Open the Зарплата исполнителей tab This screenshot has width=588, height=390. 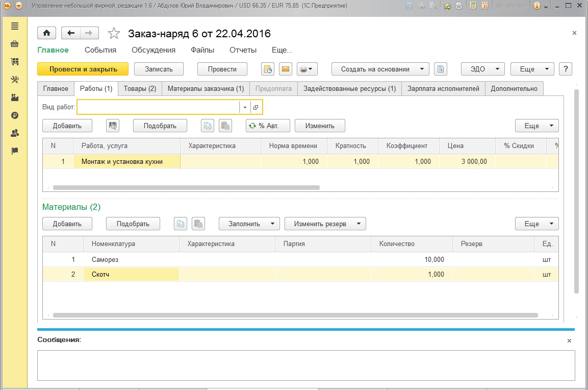[x=443, y=89]
